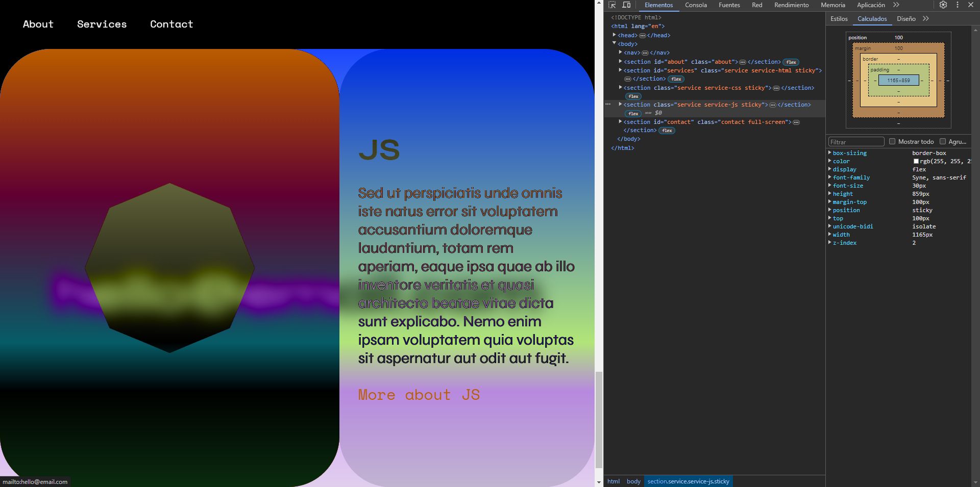Toggle flex badge on the contact section
This screenshot has height=487, width=980.
667,131
